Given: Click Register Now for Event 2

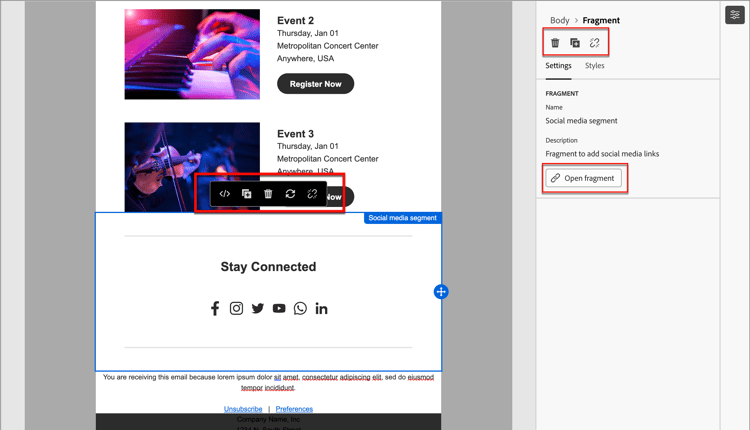Looking at the screenshot, I should coord(316,84).
